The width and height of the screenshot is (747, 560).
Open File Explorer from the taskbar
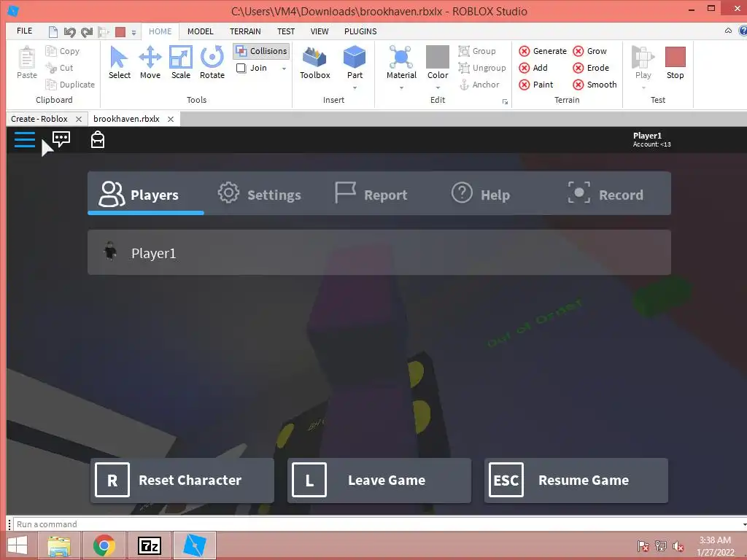59,545
